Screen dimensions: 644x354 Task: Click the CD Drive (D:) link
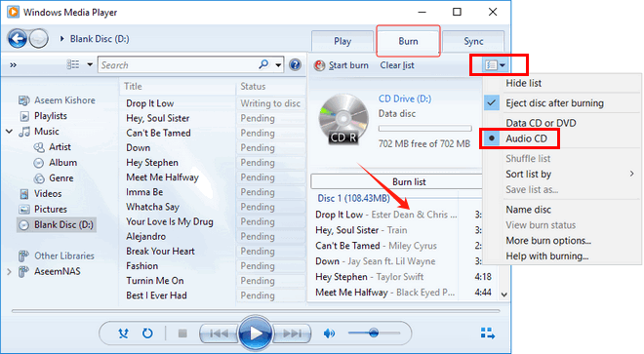click(405, 98)
